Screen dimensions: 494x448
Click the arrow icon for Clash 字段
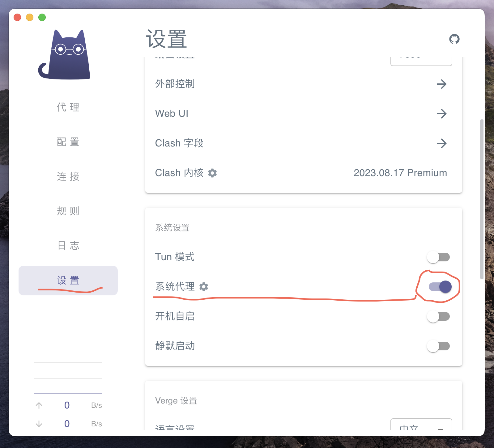pos(441,143)
